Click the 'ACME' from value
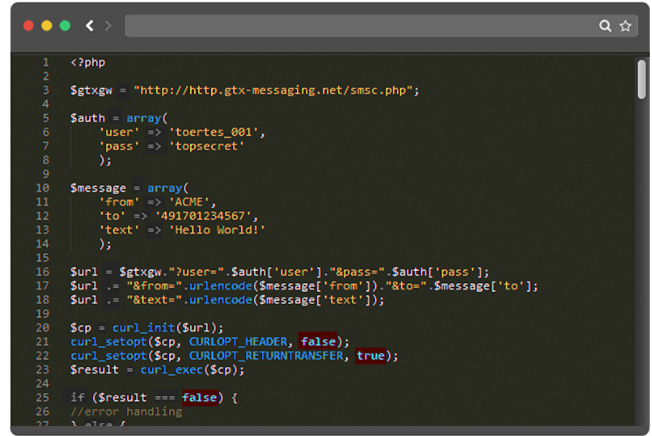The width and height of the screenshot is (652, 436). (189, 202)
